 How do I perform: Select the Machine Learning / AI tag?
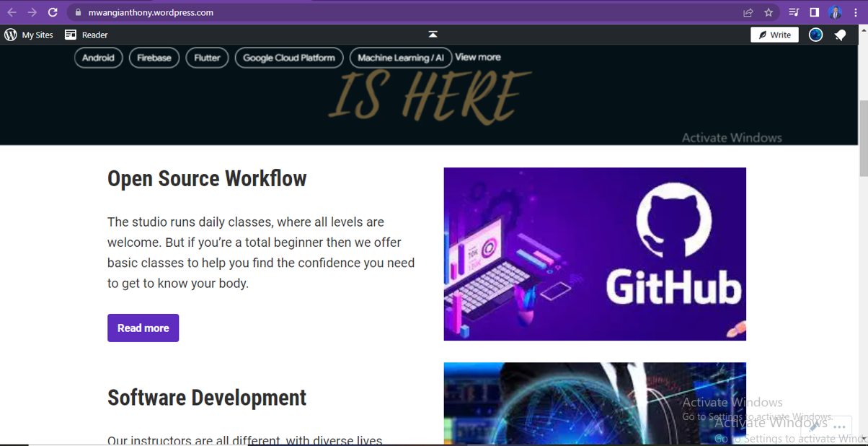[x=401, y=58]
